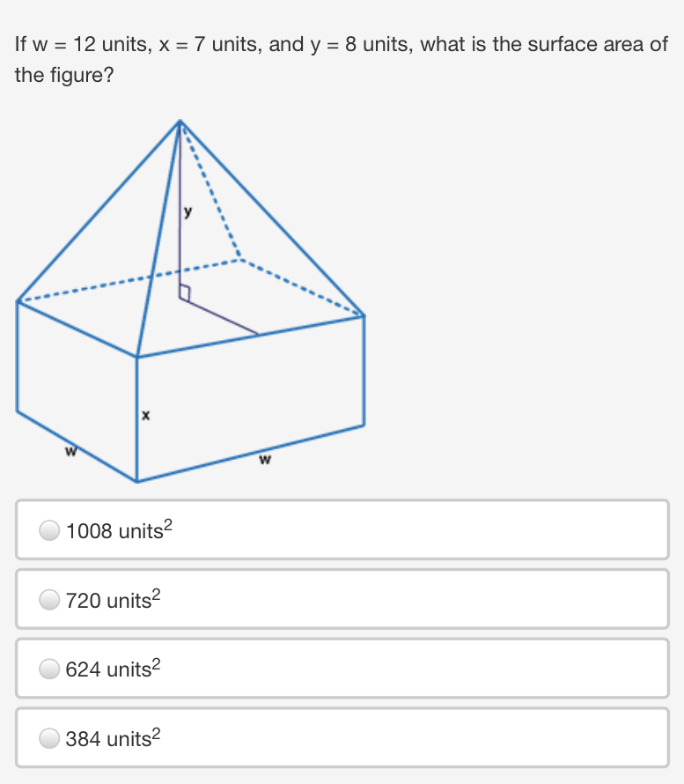Click the x label on prism edge
Image resolution: width=684 pixels, height=784 pixels.
tap(146, 414)
